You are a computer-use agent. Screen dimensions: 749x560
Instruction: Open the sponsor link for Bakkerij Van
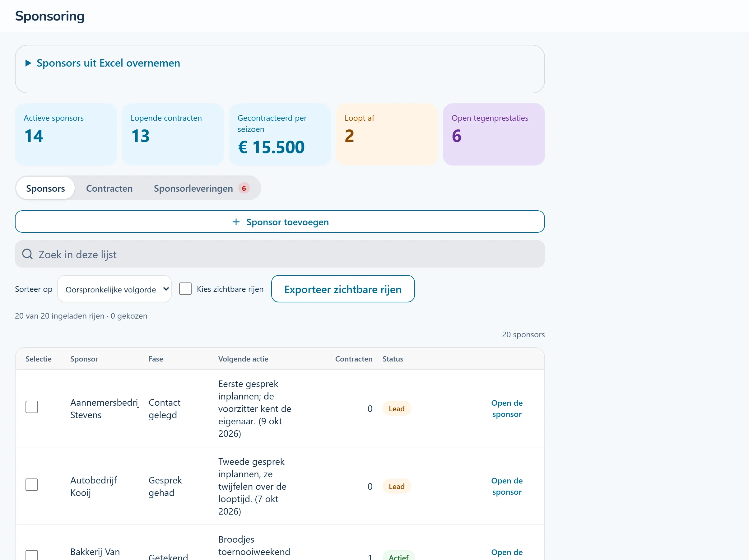point(507,553)
